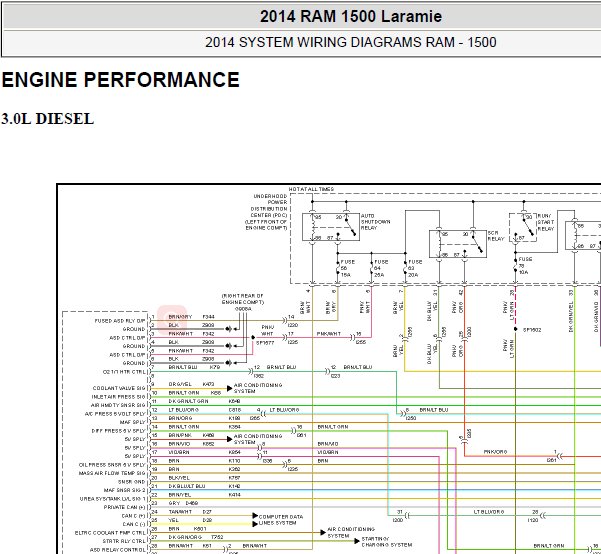This screenshot has height=554, width=601.
Task: Click 'AIR CONDITIONING SYSTEM' beside BRN/PNK wire
Action: point(258,439)
